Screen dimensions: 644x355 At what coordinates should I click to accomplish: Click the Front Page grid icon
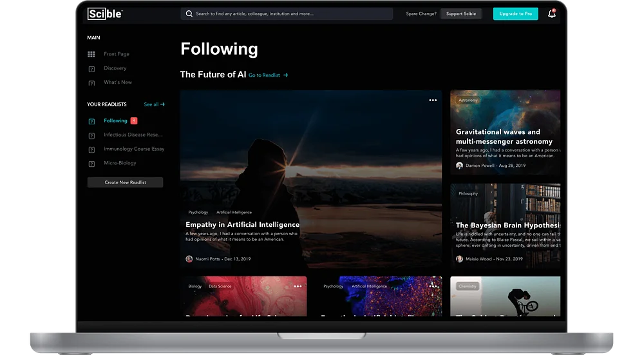(x=91, y=54)
